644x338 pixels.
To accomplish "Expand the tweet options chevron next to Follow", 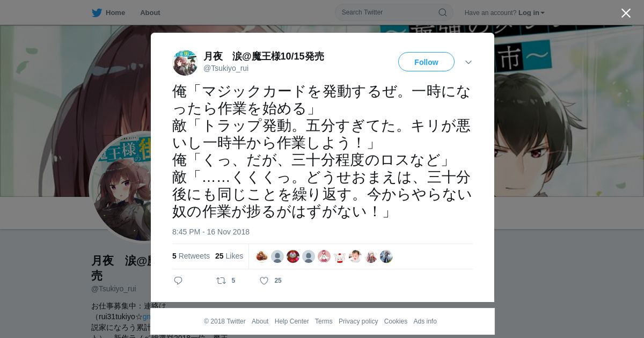I will click(x=469, y=62).
